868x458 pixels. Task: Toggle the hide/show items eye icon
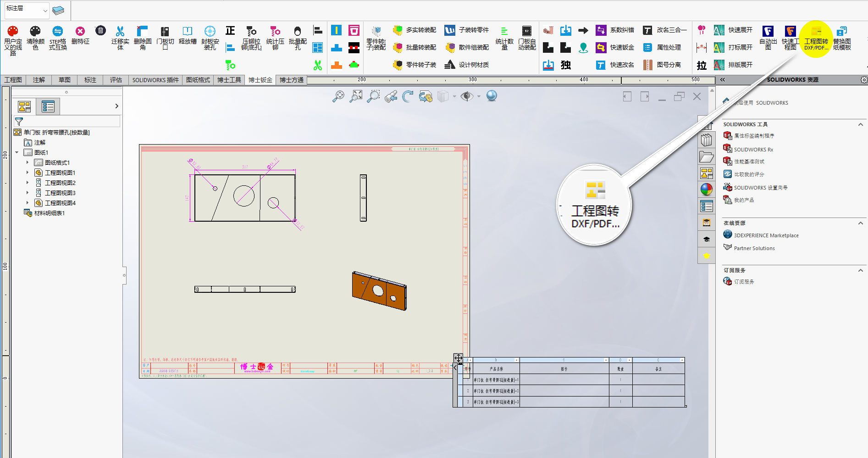click(x=467, y=96)
